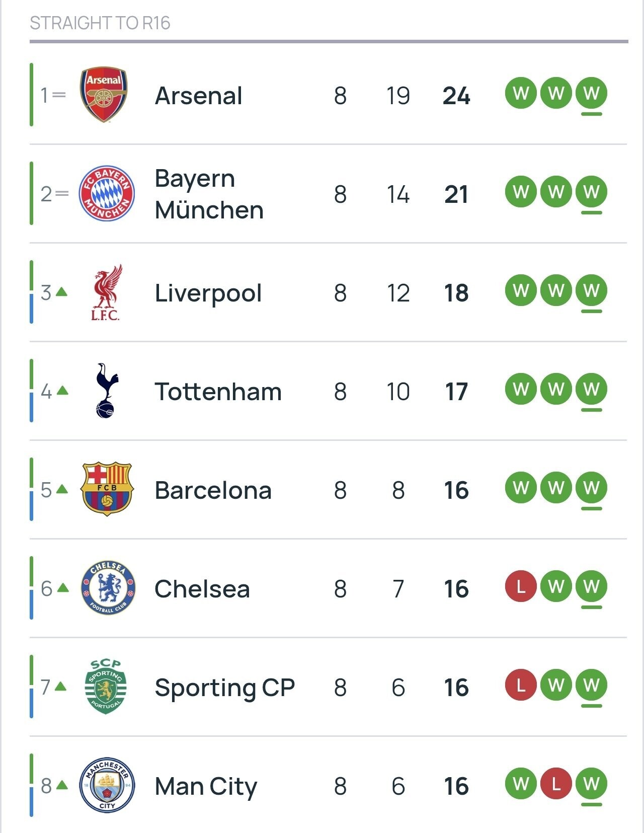Tap the Sporting CP crest
The height and width of the screenshot is (833, 644).
[x=106, y=687]
